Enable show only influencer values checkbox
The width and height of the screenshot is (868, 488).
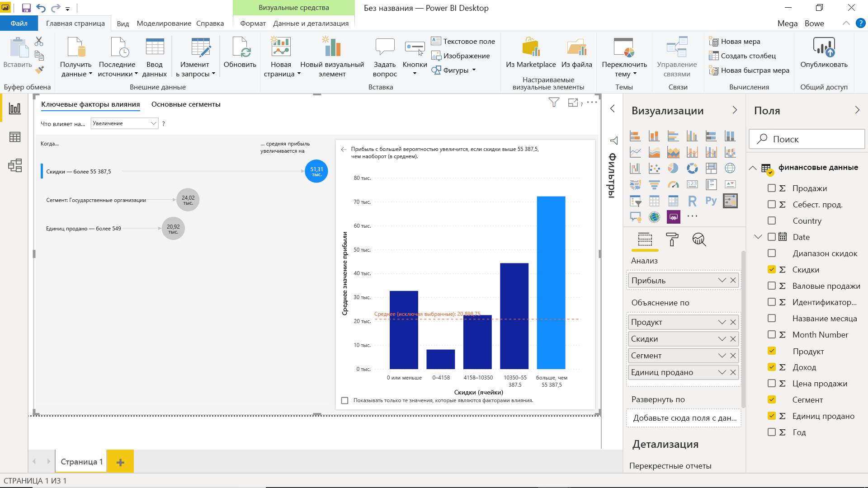click(345, 400)
